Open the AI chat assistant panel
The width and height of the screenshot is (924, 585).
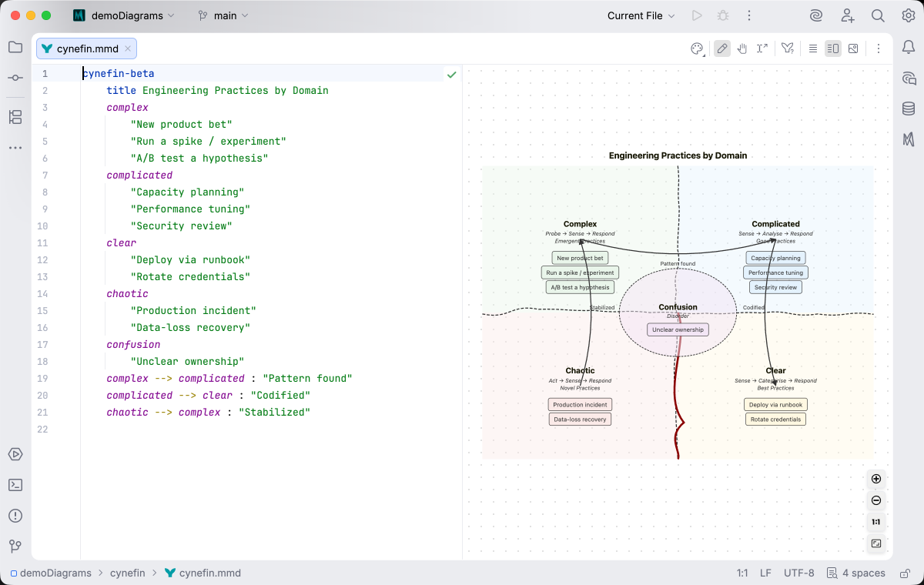pyautogui.click(x=909, y=78)
